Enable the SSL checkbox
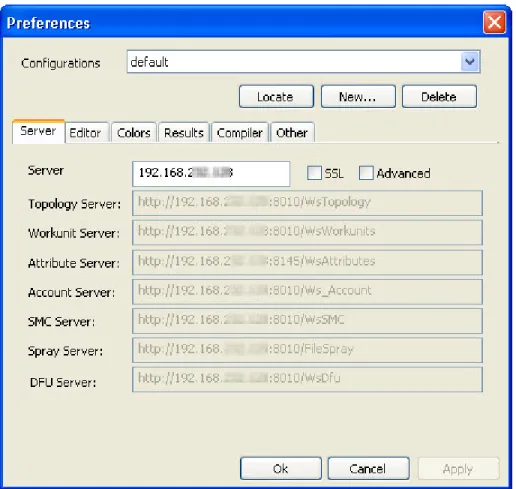 pyautogui.click(x=314, y=173)
